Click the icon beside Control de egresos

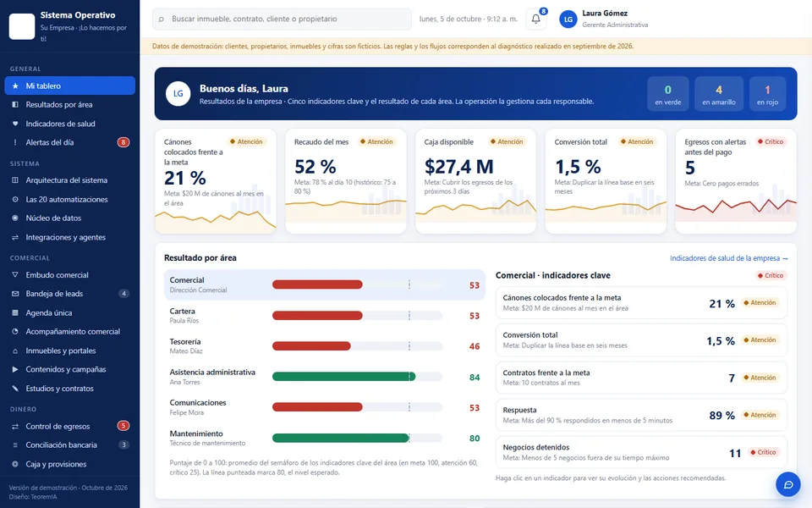15,426
